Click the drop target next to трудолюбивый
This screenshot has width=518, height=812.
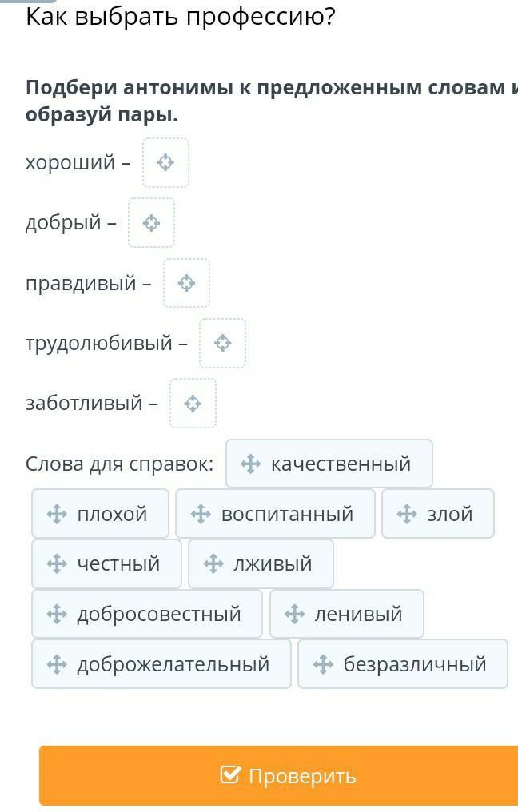pyautogui.click(x=222, y=343)
